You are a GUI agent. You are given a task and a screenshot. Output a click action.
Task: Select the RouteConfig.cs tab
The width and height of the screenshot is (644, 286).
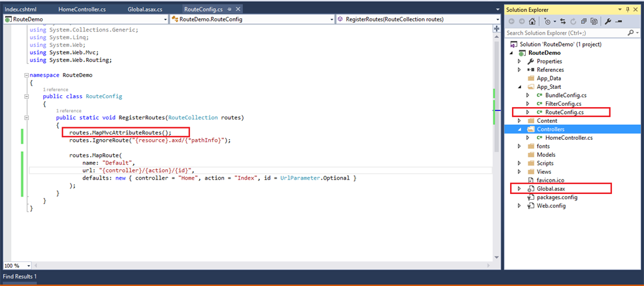coord(203,9)
